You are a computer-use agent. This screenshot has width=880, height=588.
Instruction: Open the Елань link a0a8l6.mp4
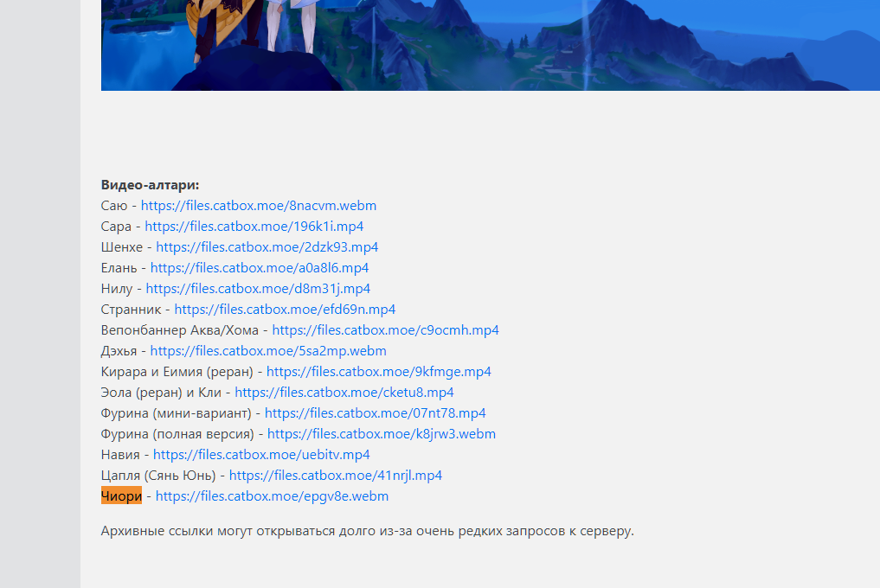click(x=260, y=268)
